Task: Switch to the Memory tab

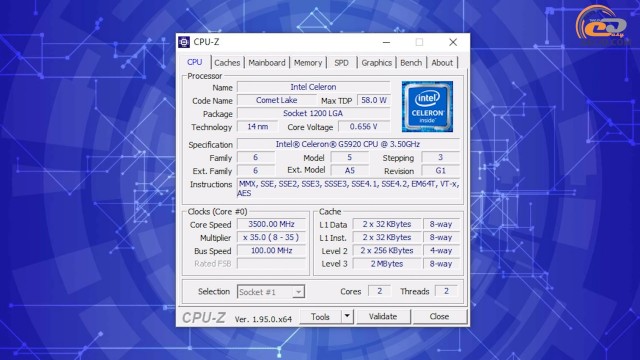Action: 308,63
